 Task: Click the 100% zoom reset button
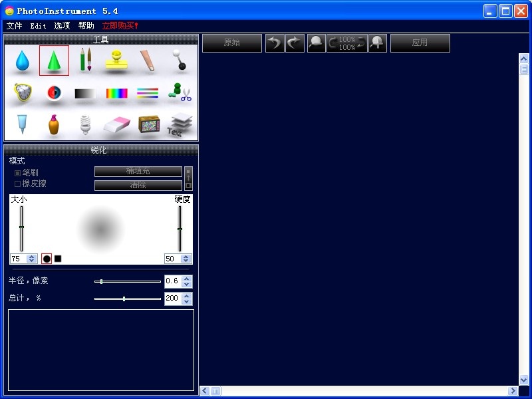click(x=346, y=43)
